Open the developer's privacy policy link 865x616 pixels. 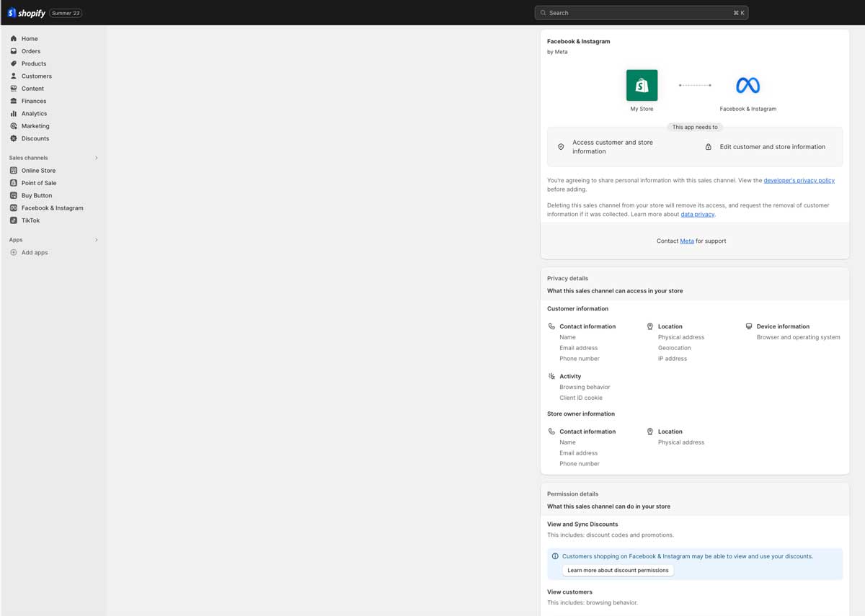pos(799,180)
